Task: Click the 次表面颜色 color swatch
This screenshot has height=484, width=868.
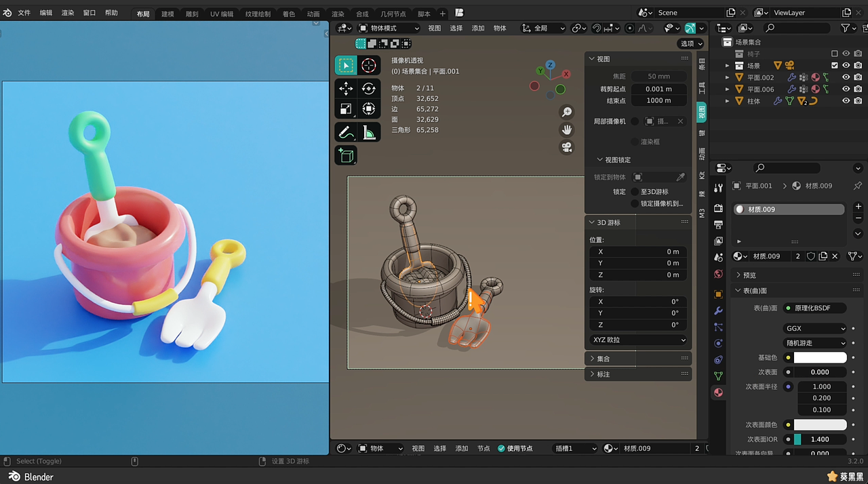Action: tap(820, 425)
